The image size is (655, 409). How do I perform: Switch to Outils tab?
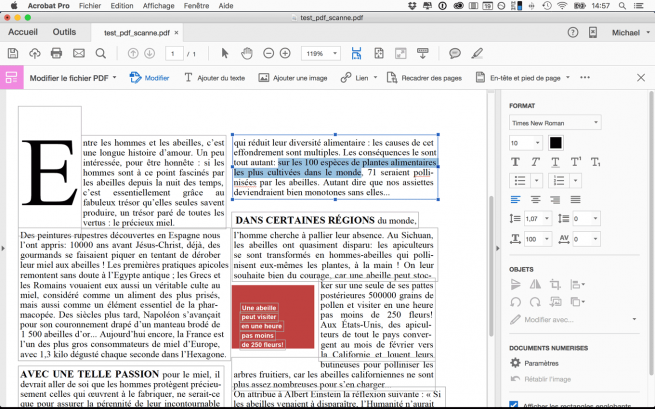[x=64, y=32]
